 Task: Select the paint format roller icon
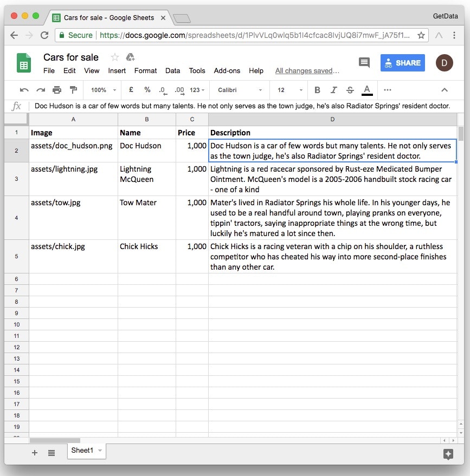pos(73,90)
